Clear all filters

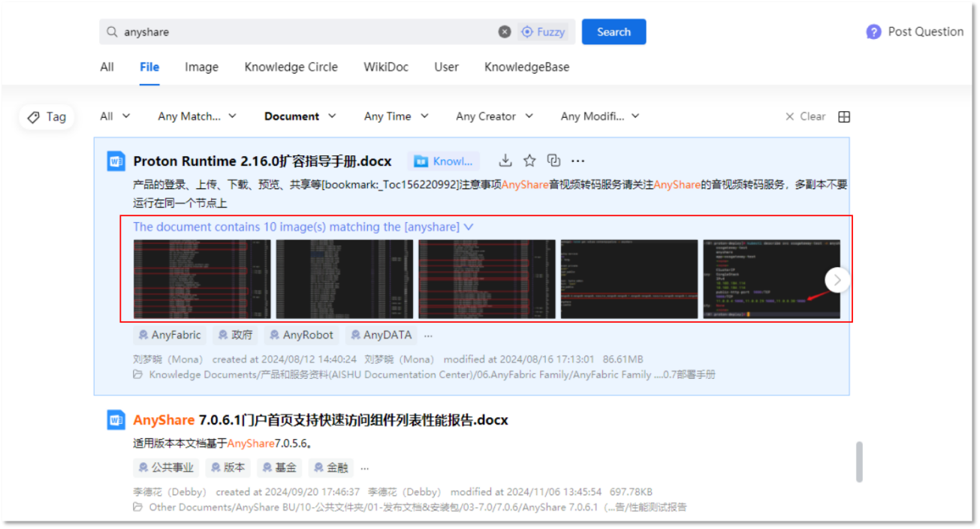point(805,116)
